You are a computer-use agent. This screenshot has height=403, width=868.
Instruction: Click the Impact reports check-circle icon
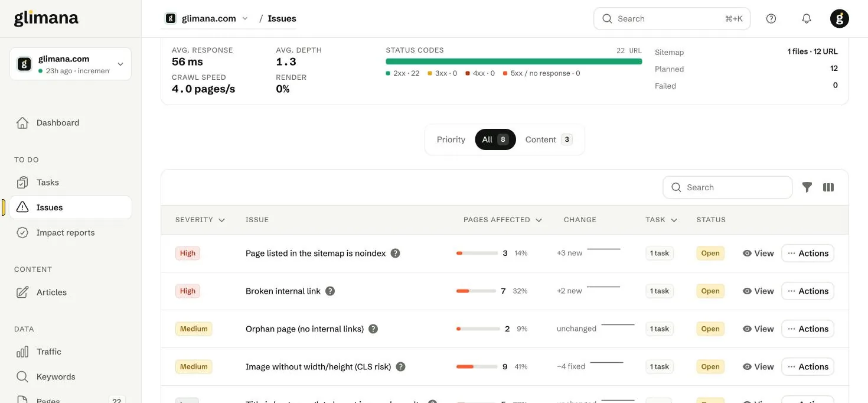[22, 233]
